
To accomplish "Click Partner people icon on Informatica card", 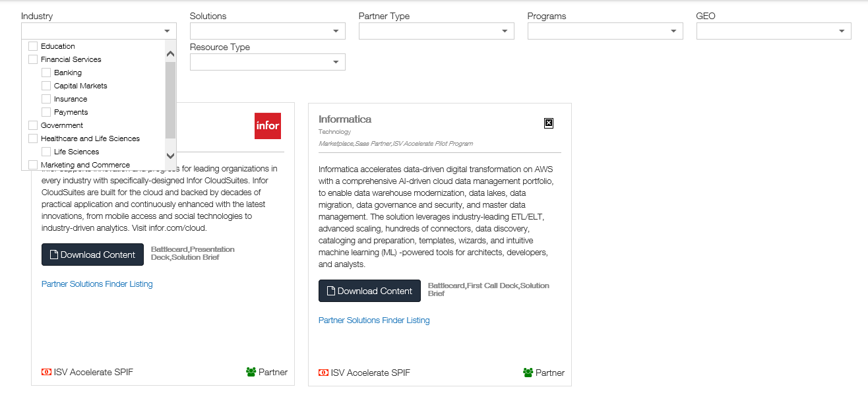I will click(528, 373).
